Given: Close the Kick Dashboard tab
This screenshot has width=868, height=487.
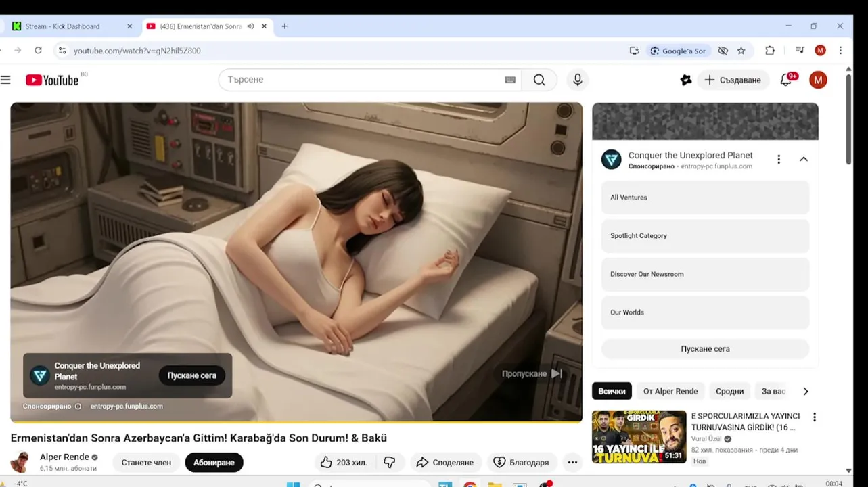Looking at the screenshot, I should pos(130,26).
